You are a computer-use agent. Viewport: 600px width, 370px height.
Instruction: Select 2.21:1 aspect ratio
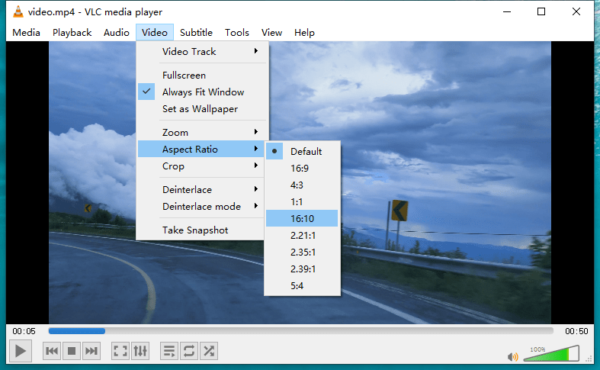coord(302,235)
